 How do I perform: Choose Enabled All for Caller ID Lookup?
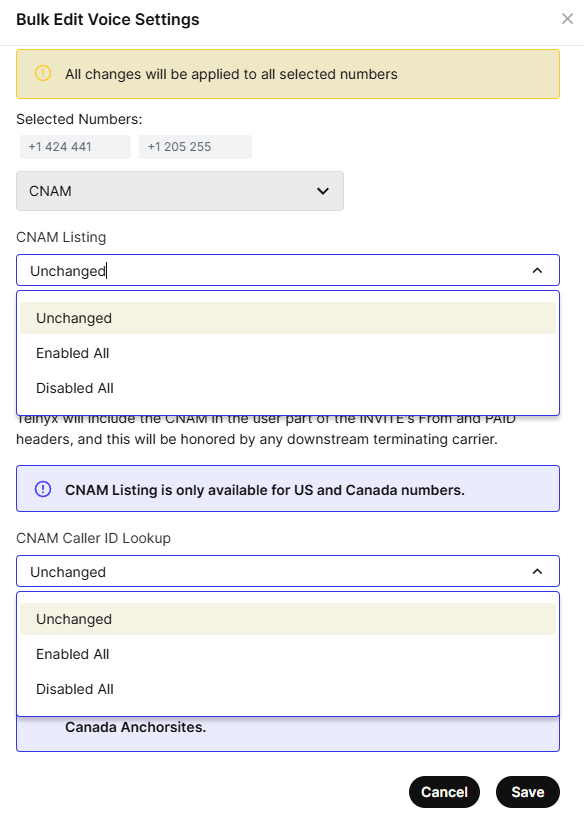click(x=287, y=654)
